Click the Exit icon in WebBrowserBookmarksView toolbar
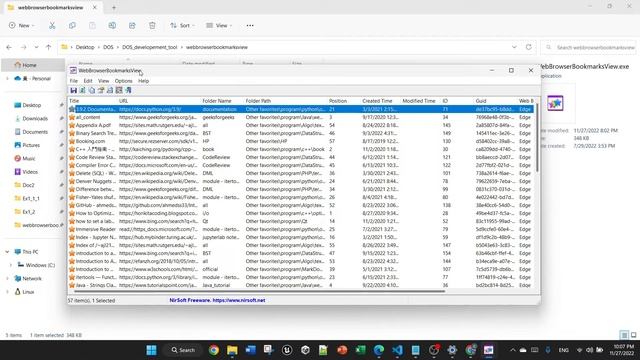The image size is (640, 360). pos(128,90)
